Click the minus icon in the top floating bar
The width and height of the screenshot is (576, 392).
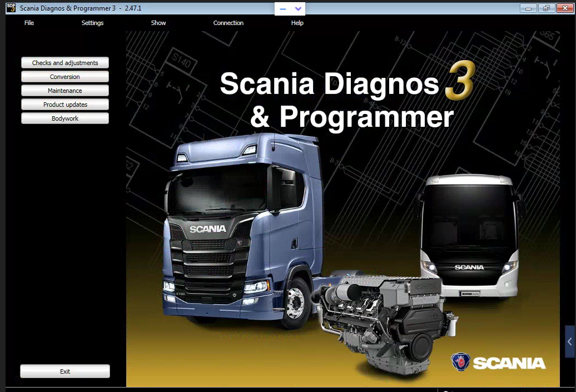click(282, 9)
